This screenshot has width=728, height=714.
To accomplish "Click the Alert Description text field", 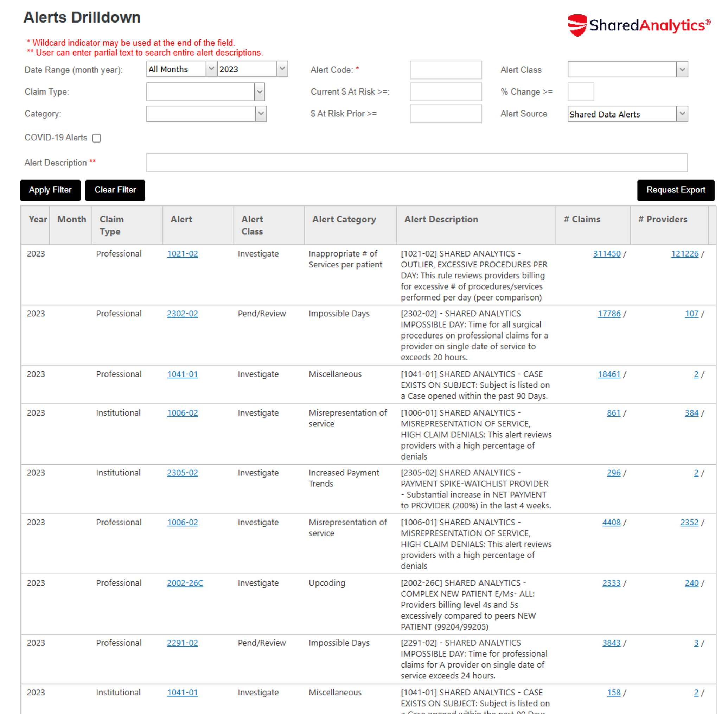I will 416,162.
